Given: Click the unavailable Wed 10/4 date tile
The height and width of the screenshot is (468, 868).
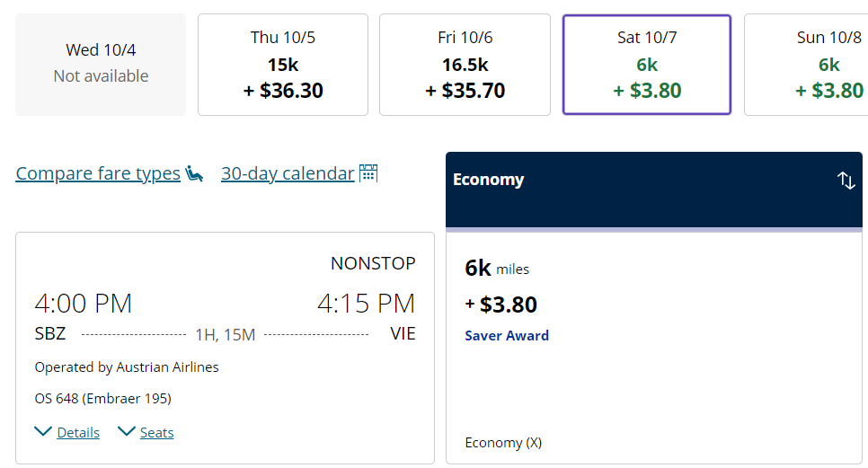Looking at the screenshot, I should pos(101,65).
